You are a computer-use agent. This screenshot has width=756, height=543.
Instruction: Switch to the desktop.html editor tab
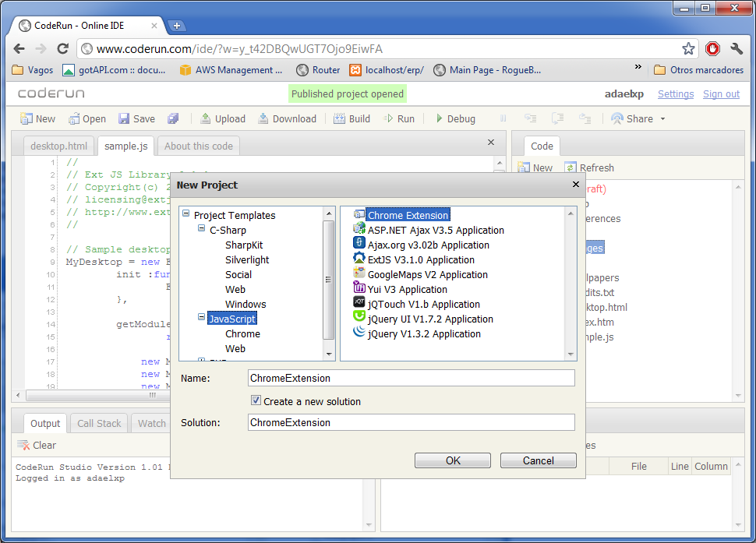(58, 146)
